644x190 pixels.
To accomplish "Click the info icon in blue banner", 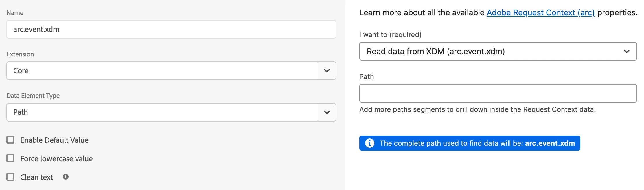I will click(369, 143).
